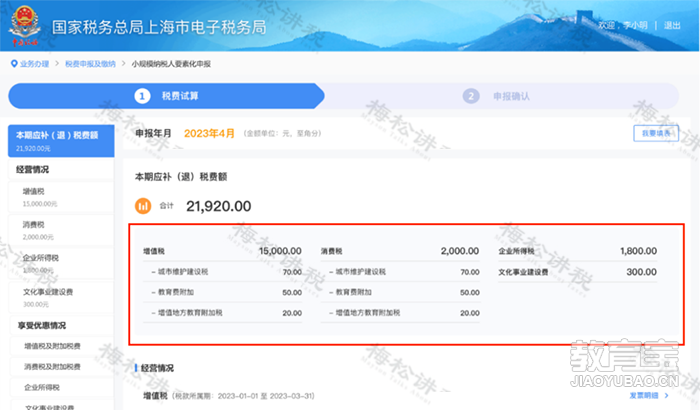Open 发票明细 link
700x410 pixels.
tap(644, 395)
